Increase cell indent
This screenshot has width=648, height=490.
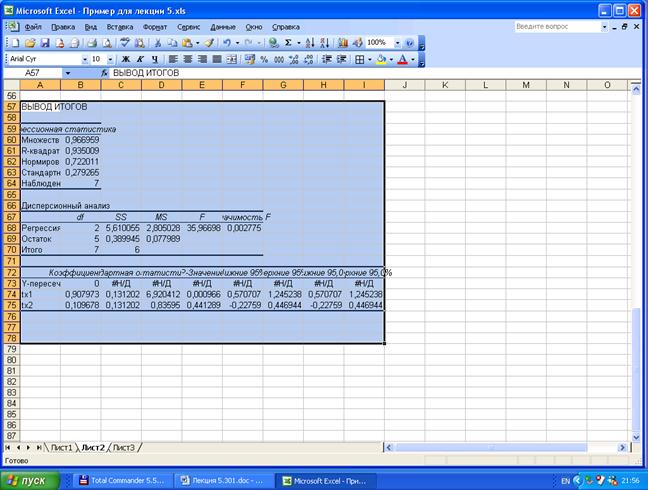coord(341,59)
